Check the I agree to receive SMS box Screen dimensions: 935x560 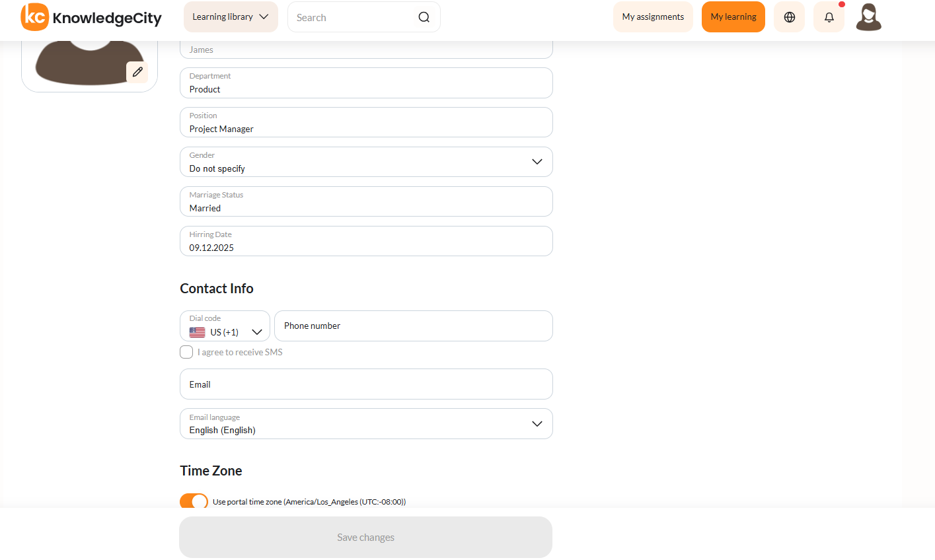[186, 352]
